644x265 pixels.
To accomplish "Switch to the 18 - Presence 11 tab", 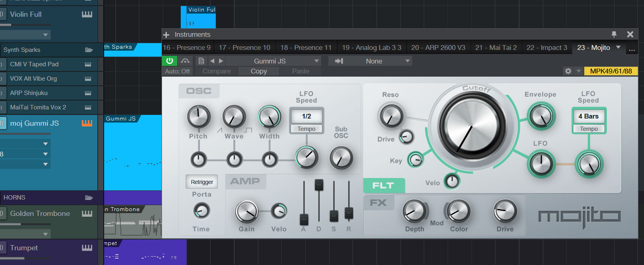I will [306, 48].
